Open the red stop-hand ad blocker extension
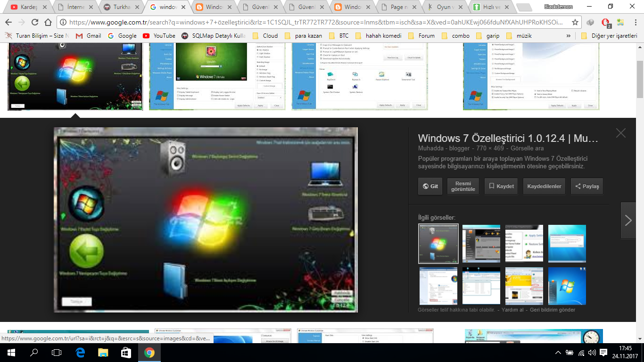Image resolution: width=644 pixels, height=362 pixels. point(606,22)
